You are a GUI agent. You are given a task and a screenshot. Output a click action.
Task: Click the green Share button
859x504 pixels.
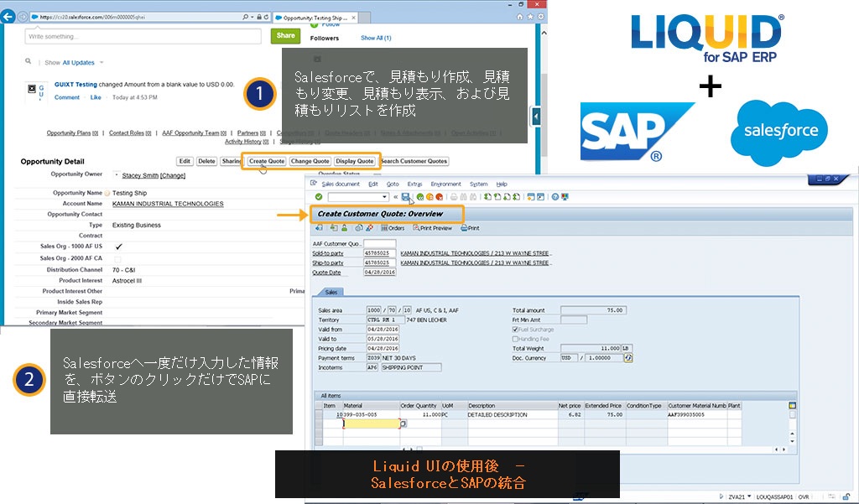pos(285,36)
